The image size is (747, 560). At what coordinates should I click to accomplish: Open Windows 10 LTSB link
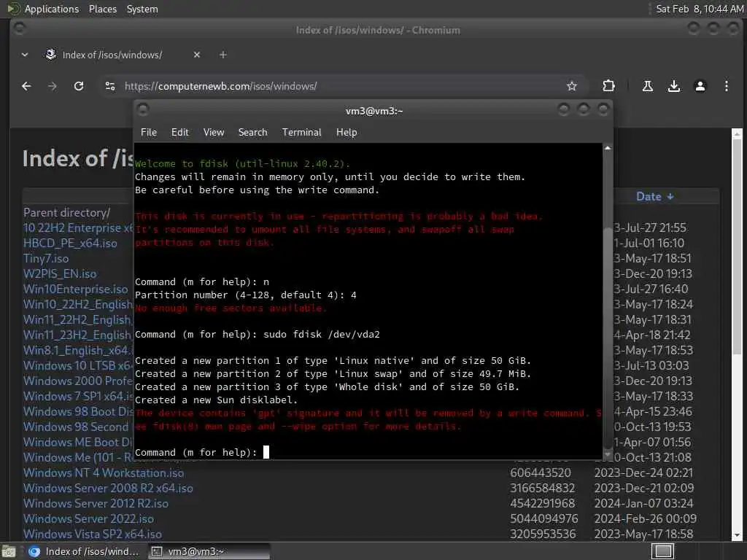pyautogui.click(x=77, y=366)
